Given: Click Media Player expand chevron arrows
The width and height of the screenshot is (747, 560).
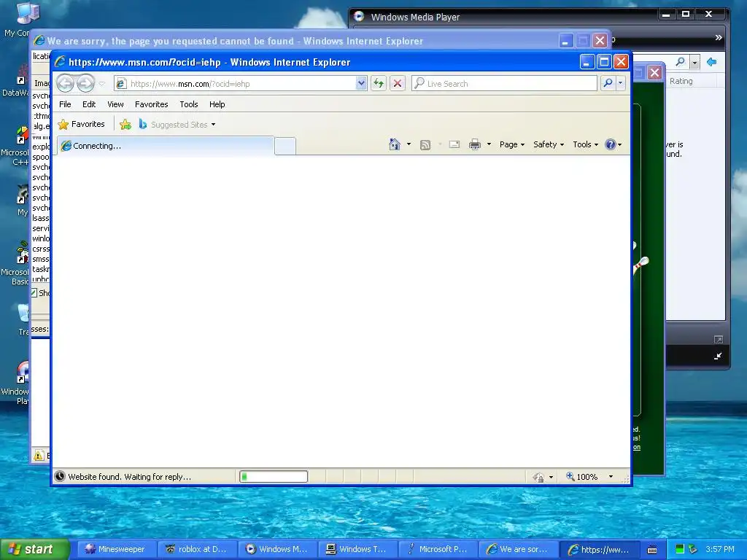Looking at the screenshot, I should (719, 38).
